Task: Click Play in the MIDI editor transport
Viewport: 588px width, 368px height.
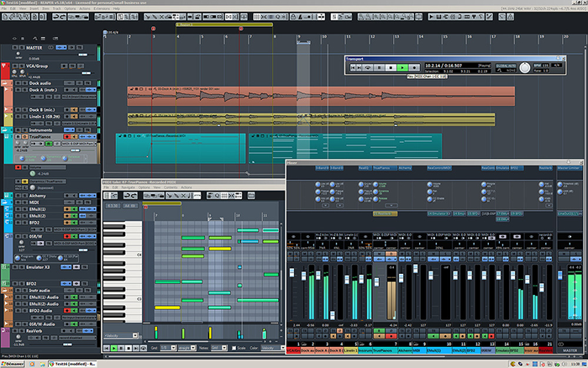Action: point(114,347)
